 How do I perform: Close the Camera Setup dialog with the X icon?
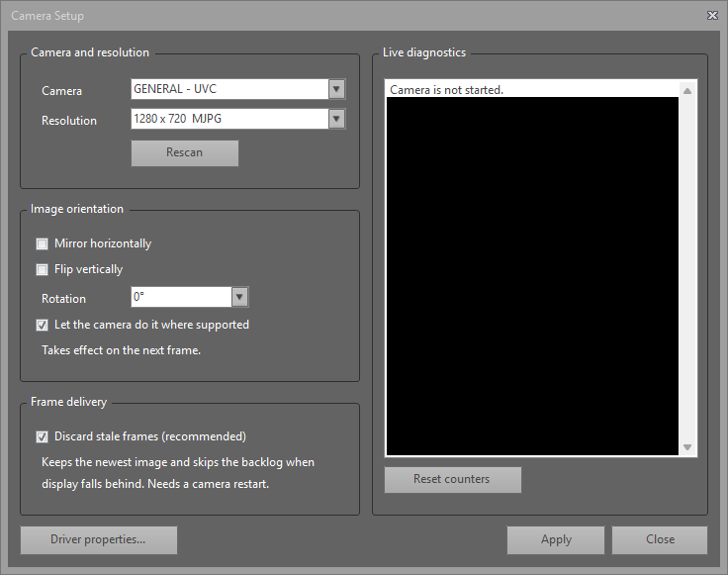pos(712,16)
